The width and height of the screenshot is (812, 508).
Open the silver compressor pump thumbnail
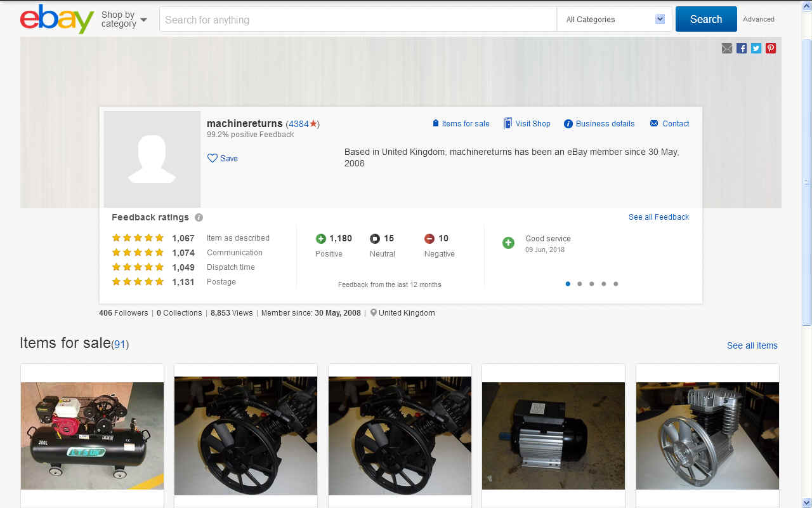point(707,436)
